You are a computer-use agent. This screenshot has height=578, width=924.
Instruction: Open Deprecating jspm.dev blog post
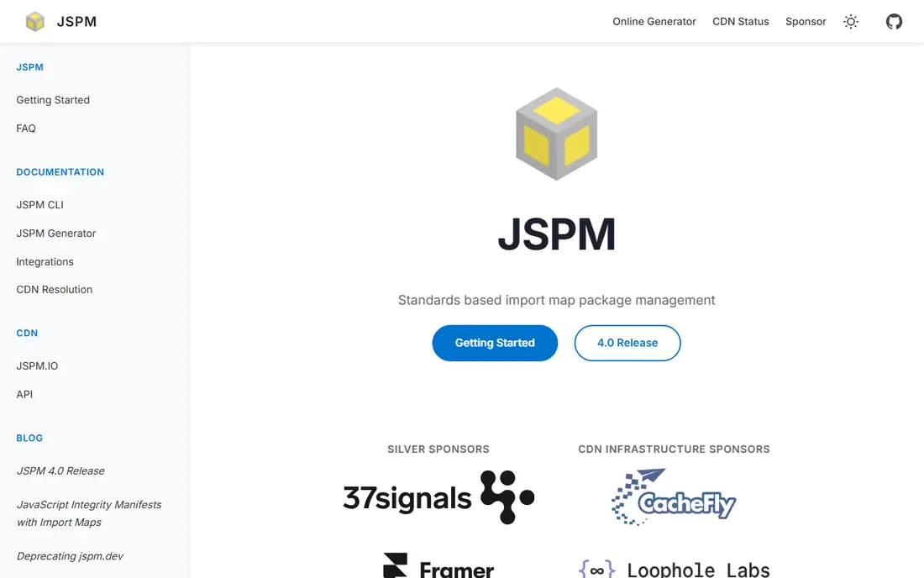coord(70,556)
